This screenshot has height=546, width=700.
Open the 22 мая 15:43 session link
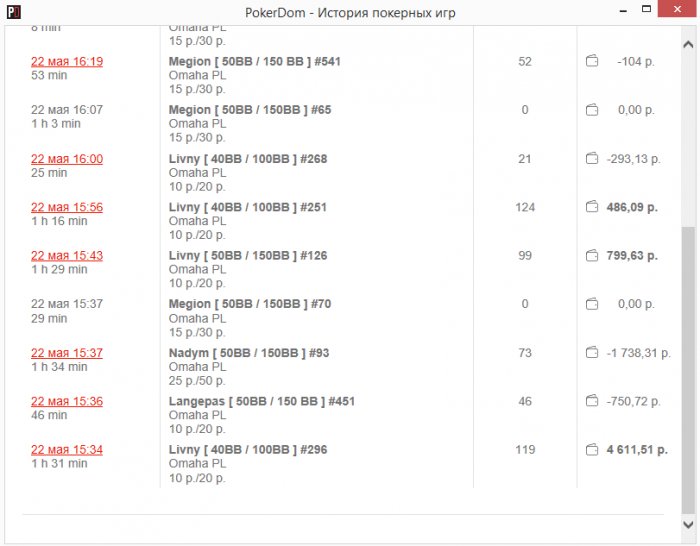(x=67, y=256)
